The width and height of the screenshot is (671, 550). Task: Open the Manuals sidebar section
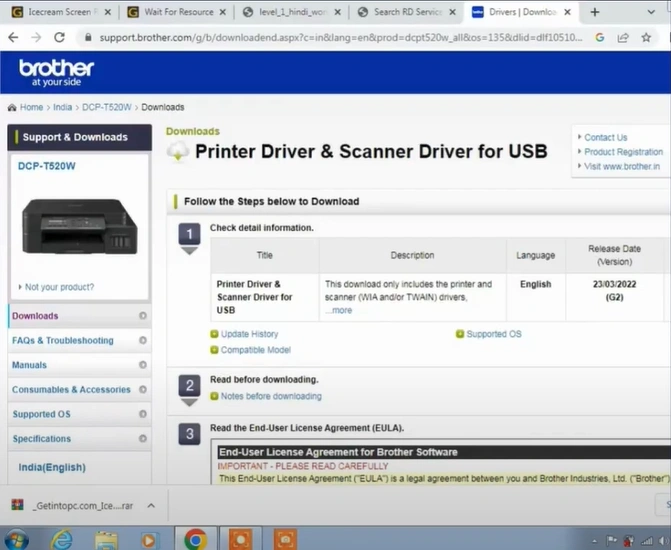[x=29, y=365]
